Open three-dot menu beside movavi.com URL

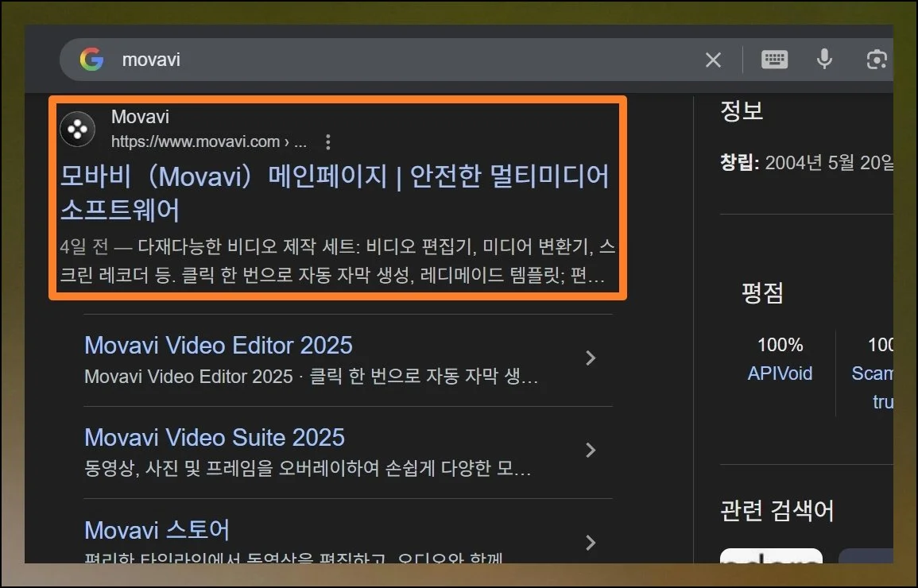coord(328,142)
